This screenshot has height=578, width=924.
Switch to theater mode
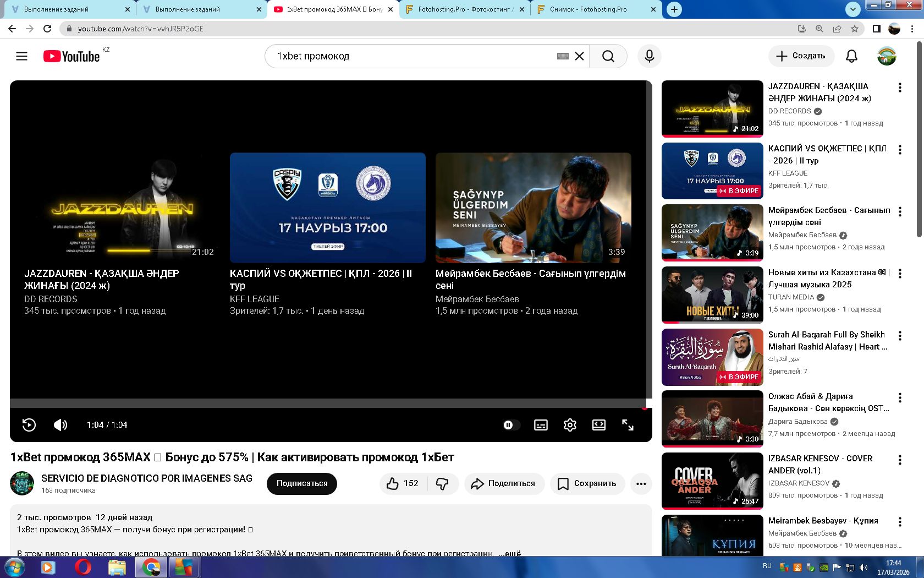pos(599,425)
